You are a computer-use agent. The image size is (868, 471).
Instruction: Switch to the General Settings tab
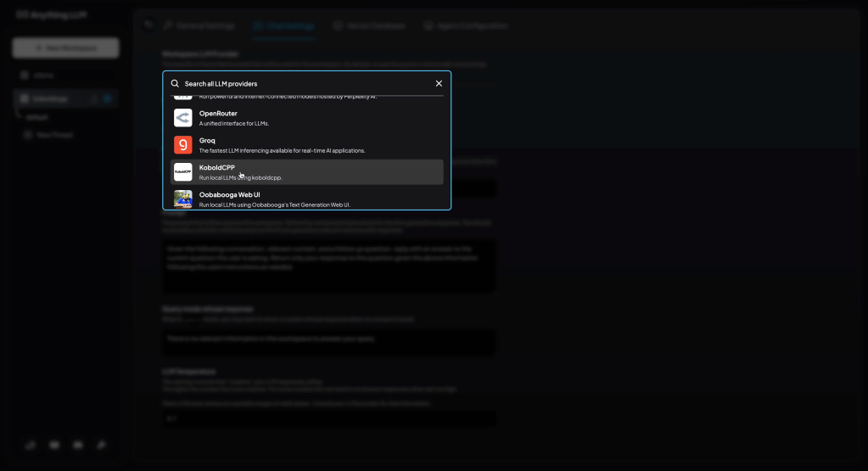[198, 25]
